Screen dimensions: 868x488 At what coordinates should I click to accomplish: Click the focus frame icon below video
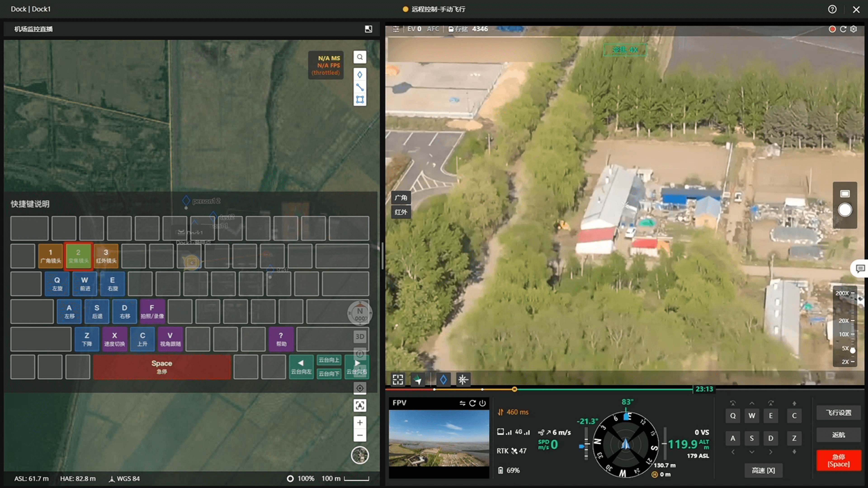[398, 380]
